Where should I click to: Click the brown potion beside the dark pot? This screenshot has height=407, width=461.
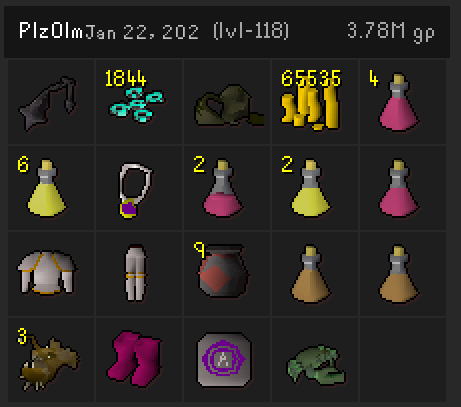click(x=311, y=274)
